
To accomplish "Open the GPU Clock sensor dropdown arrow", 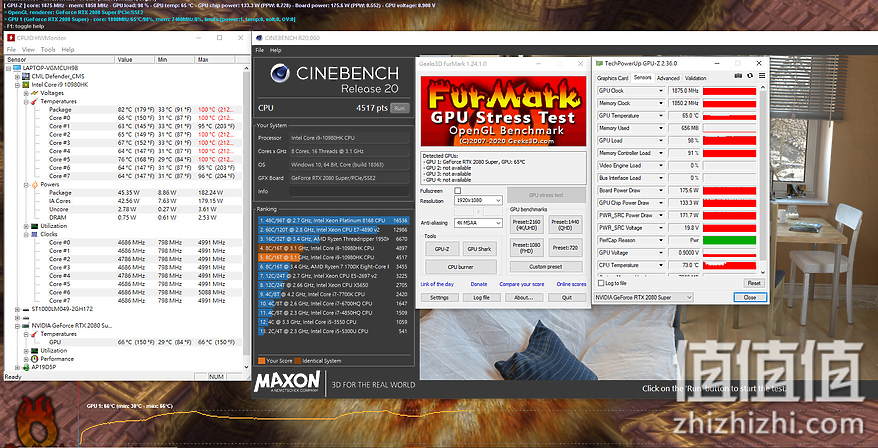I will pyautogui.click(x=661, y=91).
